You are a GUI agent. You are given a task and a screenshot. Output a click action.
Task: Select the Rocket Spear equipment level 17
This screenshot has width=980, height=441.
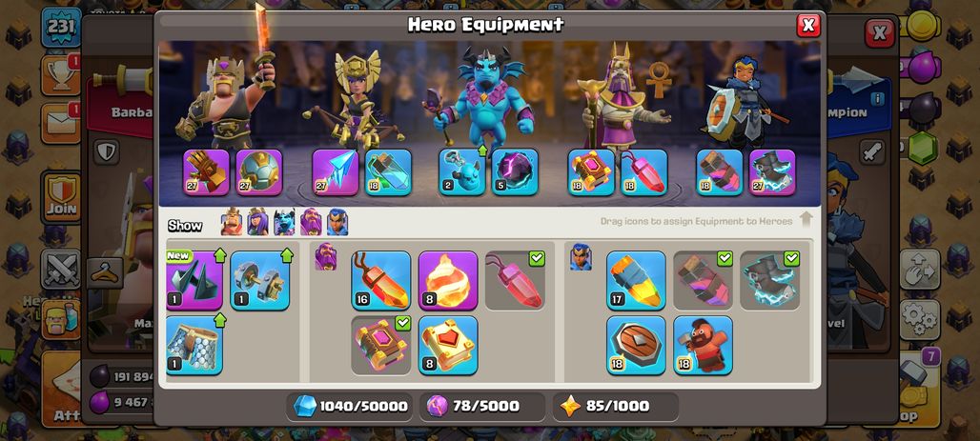(636, 280)
